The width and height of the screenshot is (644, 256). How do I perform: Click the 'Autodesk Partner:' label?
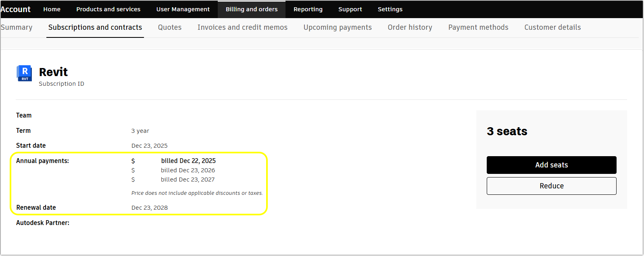coord(43,223)
